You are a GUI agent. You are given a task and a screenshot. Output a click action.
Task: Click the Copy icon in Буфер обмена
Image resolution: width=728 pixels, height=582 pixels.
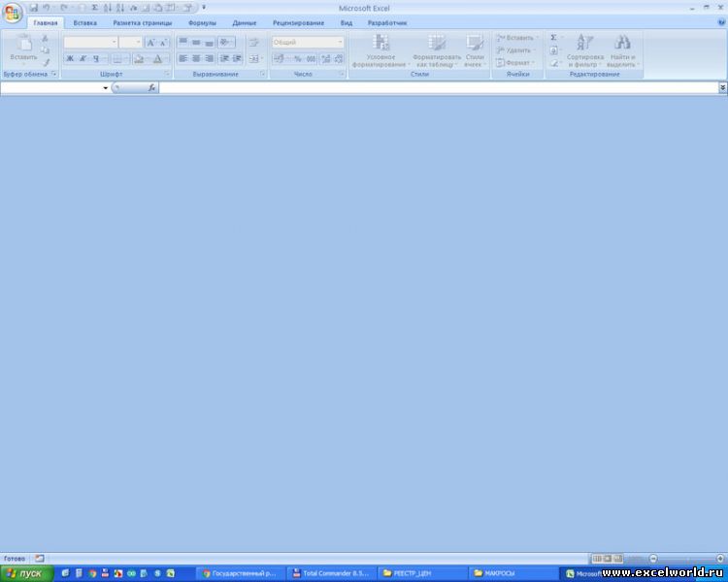pos(45,50)
